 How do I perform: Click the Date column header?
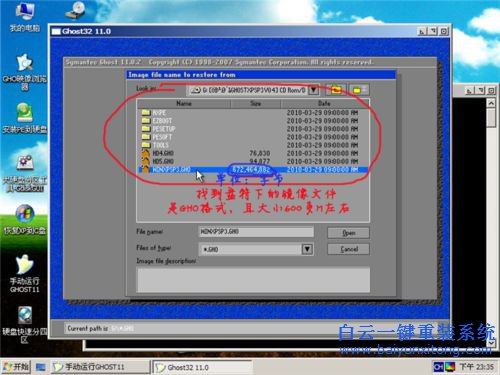324,103
